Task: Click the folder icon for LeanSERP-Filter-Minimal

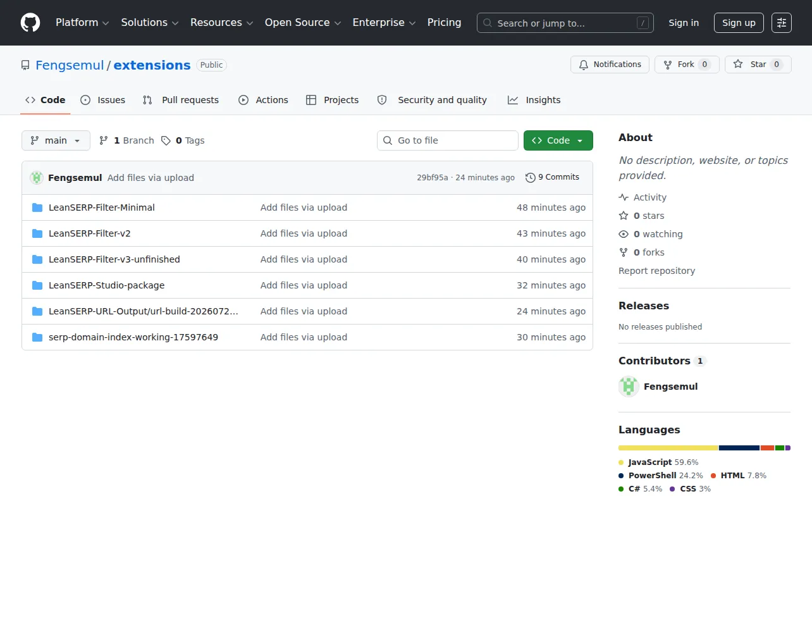Action: 37,207
